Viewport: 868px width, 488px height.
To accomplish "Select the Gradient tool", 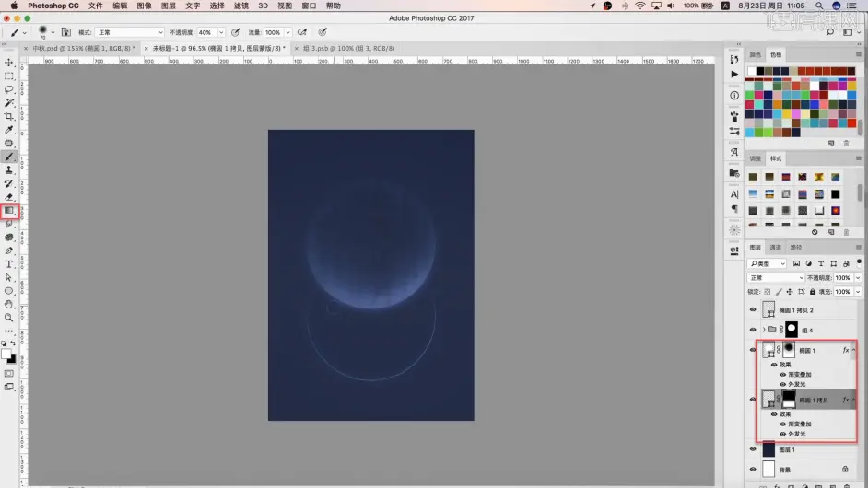I will 9,210.
